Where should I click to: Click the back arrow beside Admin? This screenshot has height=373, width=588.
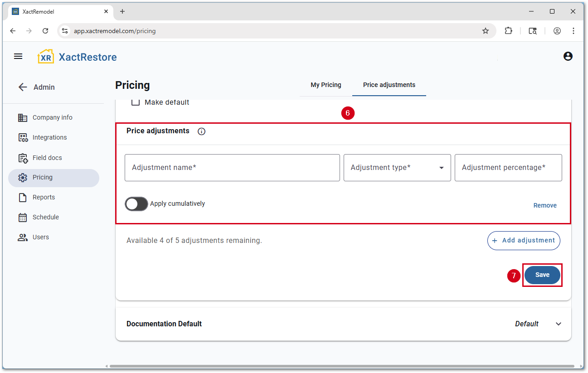point(23,87)
